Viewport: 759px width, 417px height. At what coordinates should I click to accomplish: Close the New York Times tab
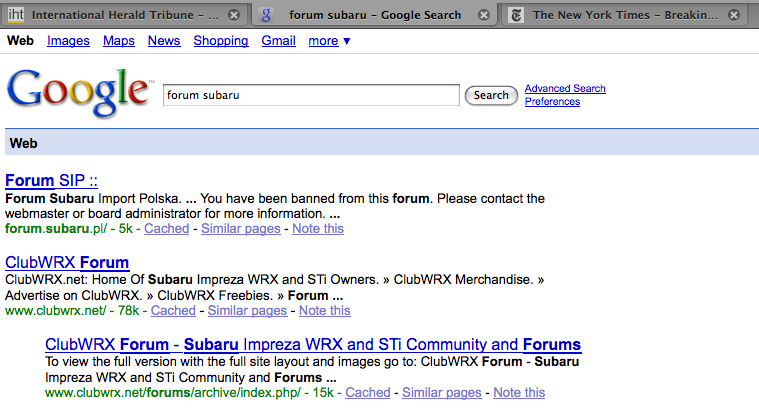pos(735,15)
